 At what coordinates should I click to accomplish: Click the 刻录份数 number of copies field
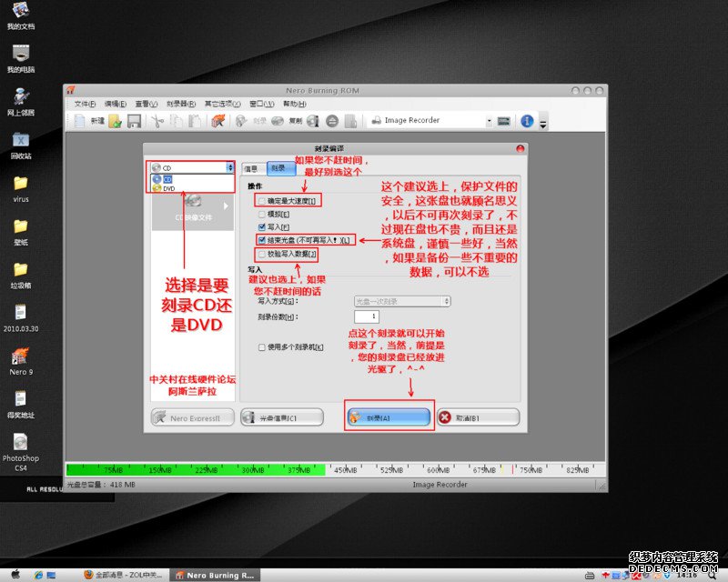tap(367, 316)
